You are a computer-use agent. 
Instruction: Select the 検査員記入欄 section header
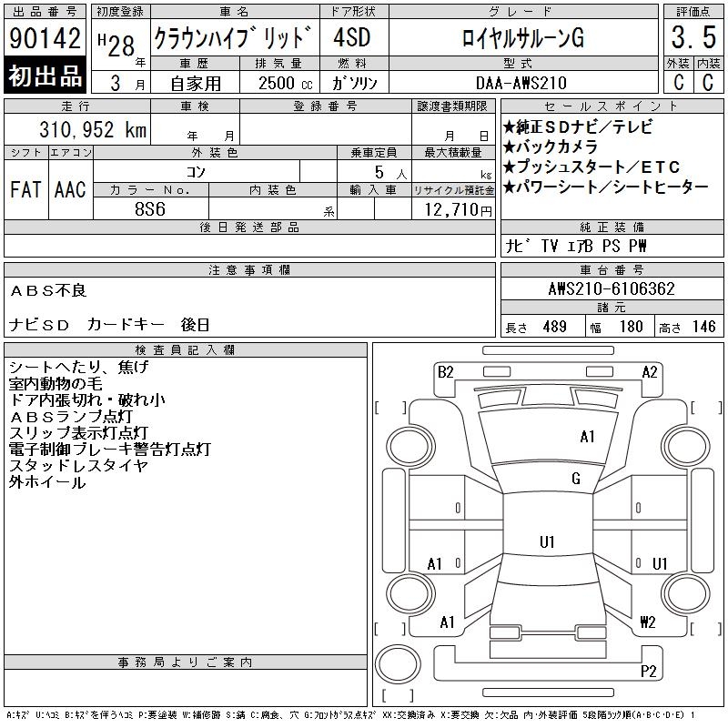(185, 350)
